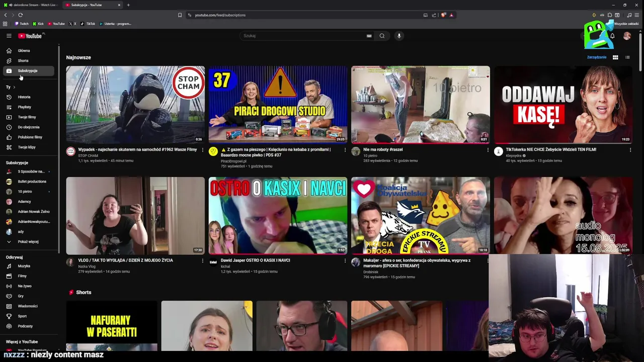Image resolution: width=644 pixels, height=362 pixels.
Task: Go to YouTube home via the logo
Action: pos(31,36)
